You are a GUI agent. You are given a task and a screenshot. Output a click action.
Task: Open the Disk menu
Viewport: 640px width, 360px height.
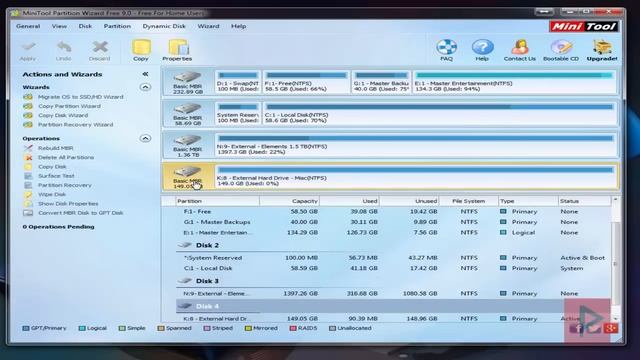[x=85, y=26]
